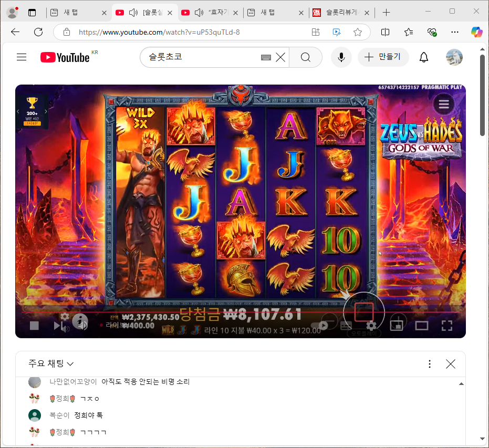Open Edge split screen
This screenshot has width=489, height=448.
385,32
